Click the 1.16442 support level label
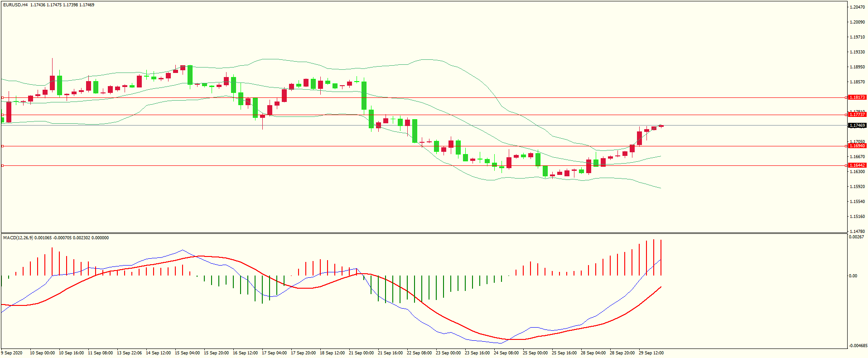868x358 pixels. point(857,165)
